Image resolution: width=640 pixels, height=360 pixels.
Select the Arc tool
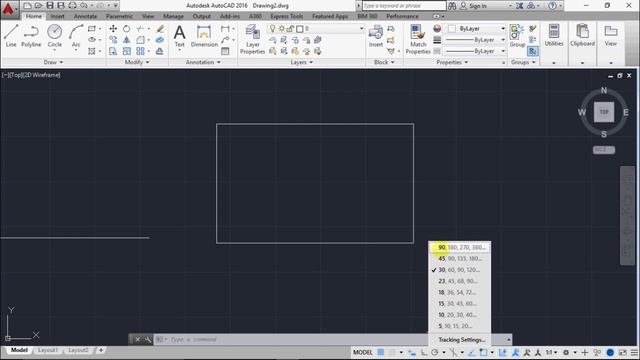(x=76, y=36)
